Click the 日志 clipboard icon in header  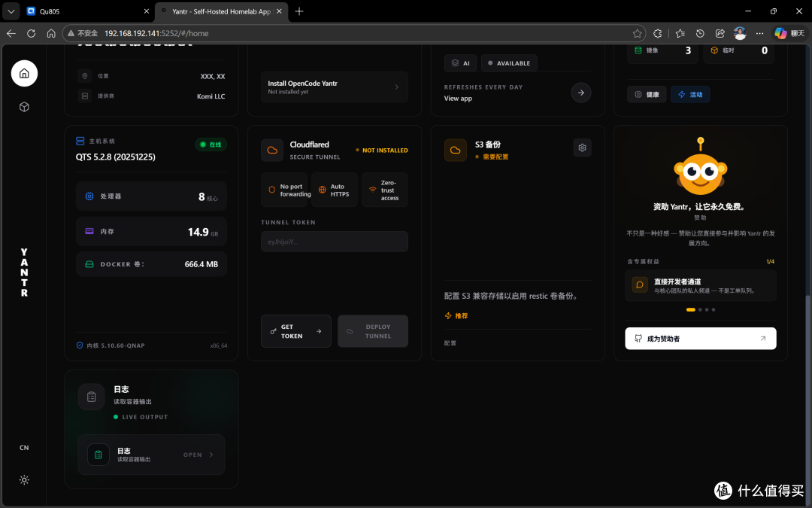pyautogui.click(x=92, y=397)
